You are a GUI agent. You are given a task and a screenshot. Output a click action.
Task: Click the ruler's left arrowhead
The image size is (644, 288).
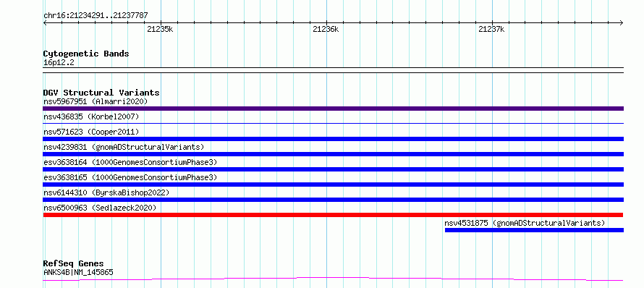click(45, 22)
